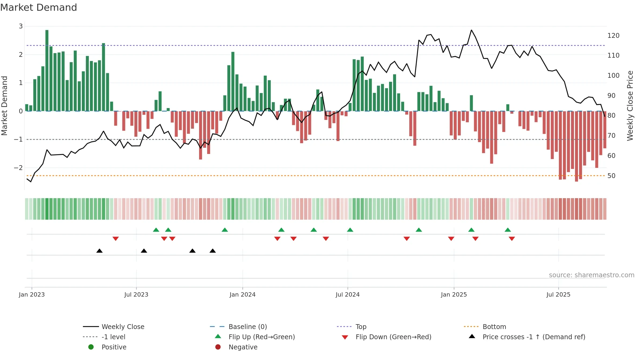Click the green flip-up marker just after Jul 2024
The width and height of the screenshot is (644, 362).
pos(350,230)
